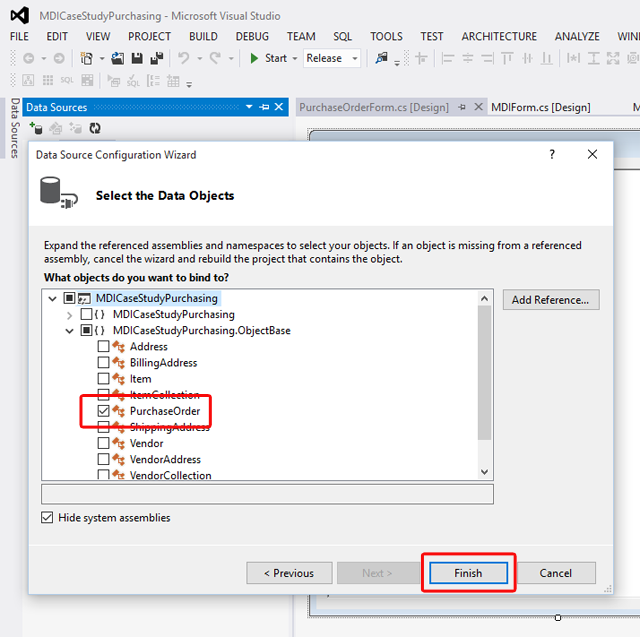Image resolution: width=640 pixels, height=637 pixels.
Task: Click the Align Middles layout icon
Action: (527, 58)
